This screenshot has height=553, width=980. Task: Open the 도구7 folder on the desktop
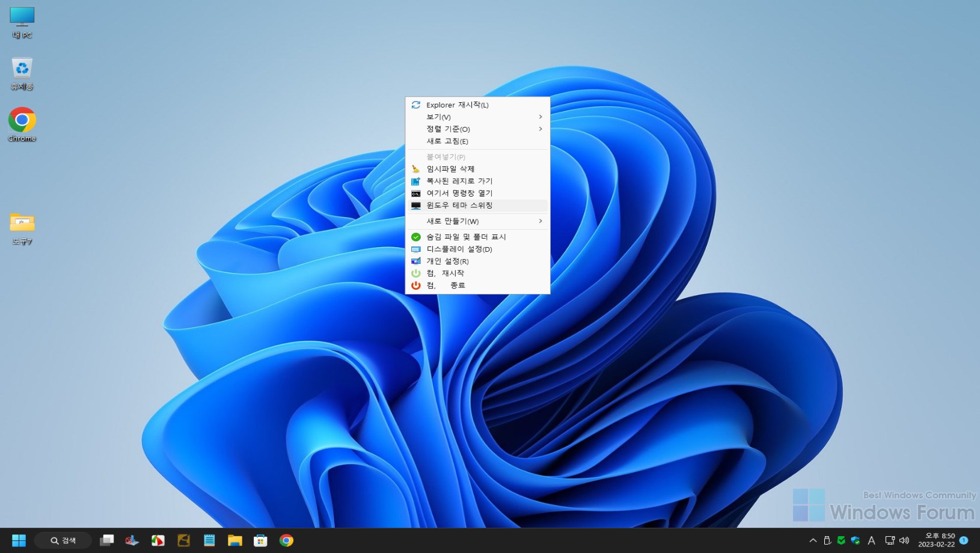pyautogui.click(x=22, y=228)
